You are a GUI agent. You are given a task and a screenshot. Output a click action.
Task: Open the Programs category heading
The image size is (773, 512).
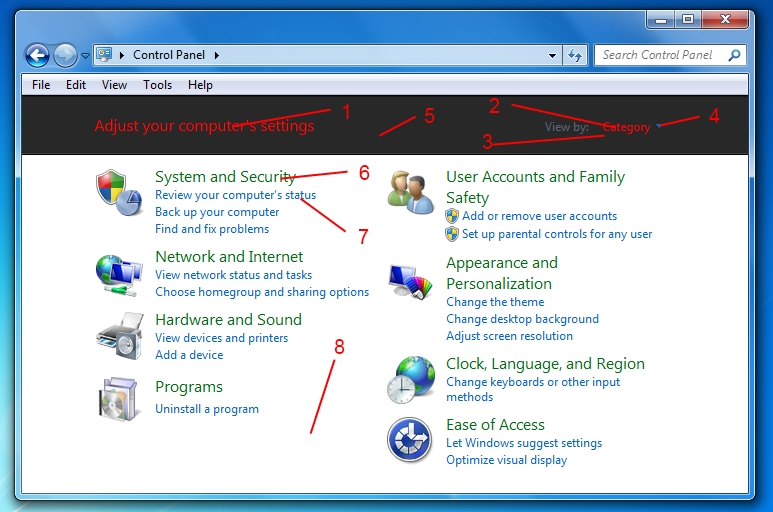coord(189,387)
